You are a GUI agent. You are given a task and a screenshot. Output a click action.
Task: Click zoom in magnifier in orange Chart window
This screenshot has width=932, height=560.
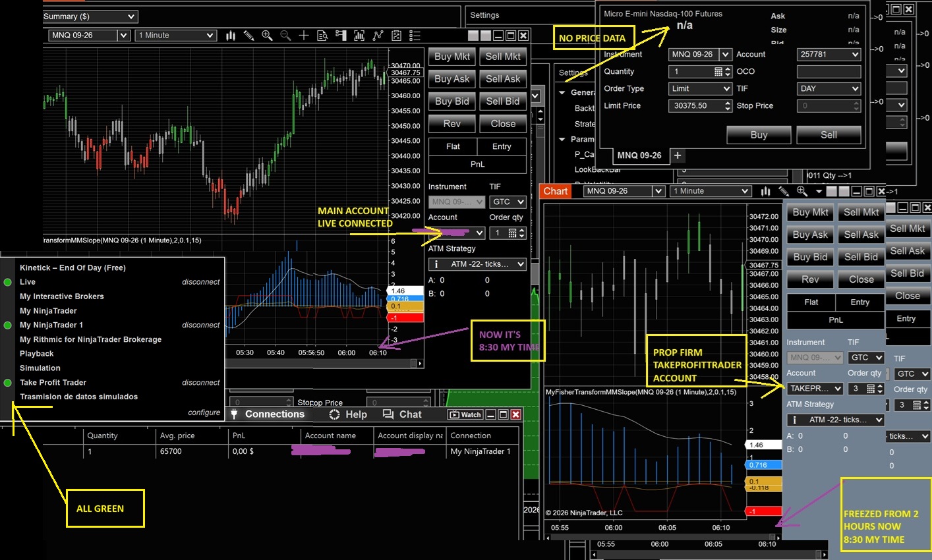point(801,191)
